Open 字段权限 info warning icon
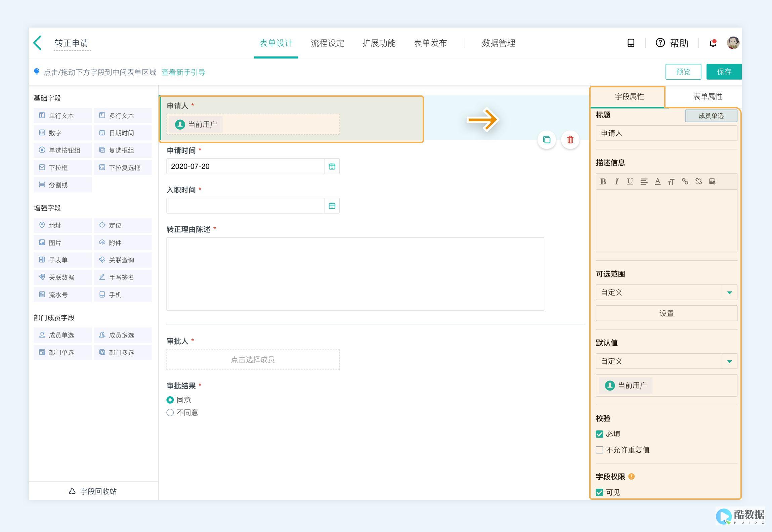This screenshot has width=772, height=532. 631,476
